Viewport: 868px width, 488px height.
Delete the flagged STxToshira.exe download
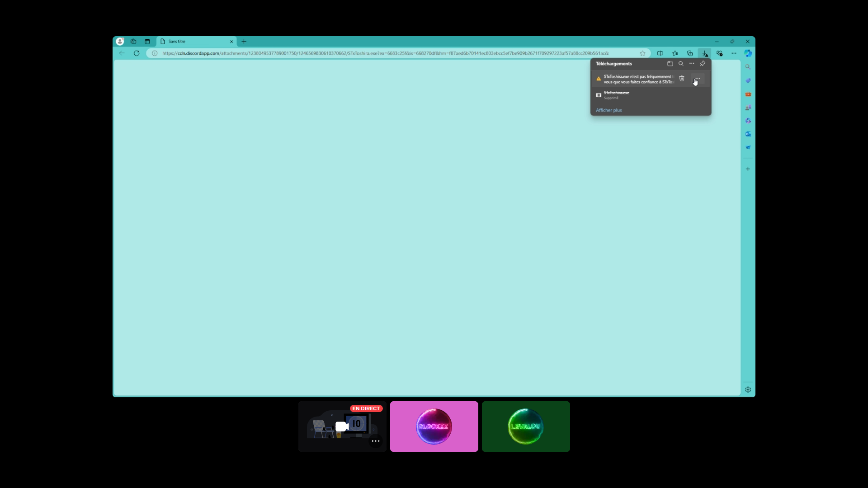[x=682, y=79]
